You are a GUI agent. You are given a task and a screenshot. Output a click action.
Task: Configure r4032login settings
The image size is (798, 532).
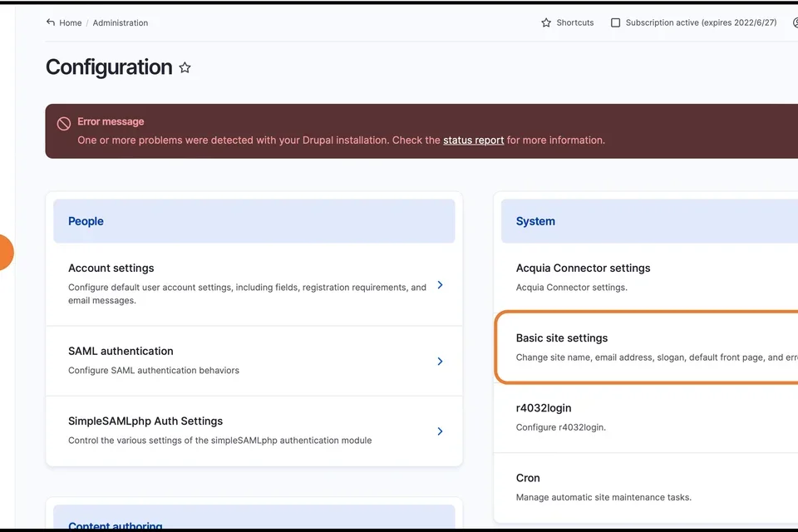click(x=544, y=407)
